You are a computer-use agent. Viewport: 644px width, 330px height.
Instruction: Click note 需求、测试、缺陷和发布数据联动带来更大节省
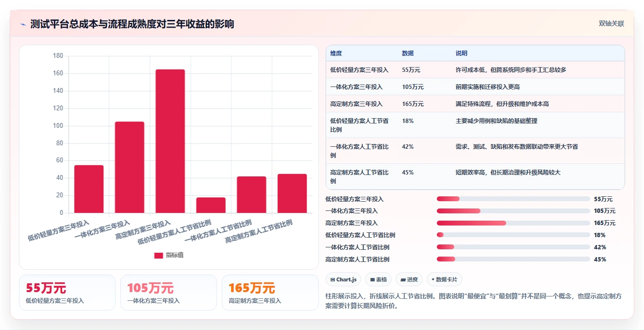516,147
